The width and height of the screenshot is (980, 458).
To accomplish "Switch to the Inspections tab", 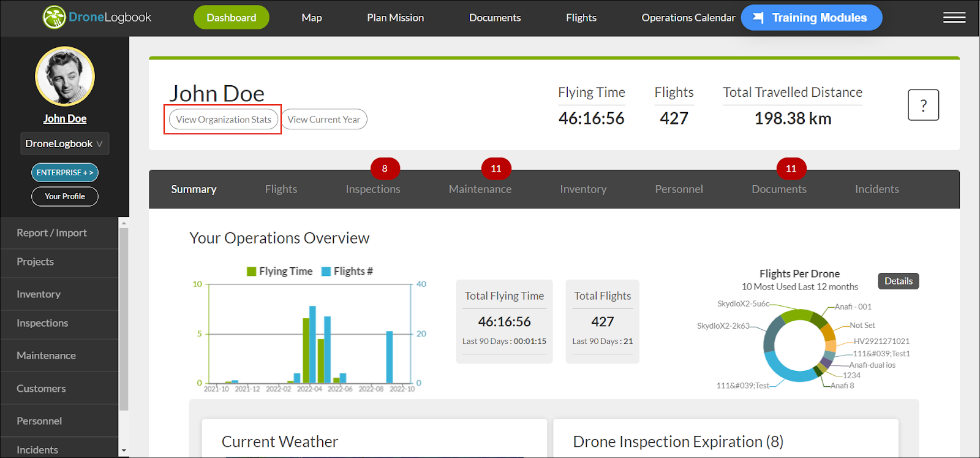I will (373, 189).
